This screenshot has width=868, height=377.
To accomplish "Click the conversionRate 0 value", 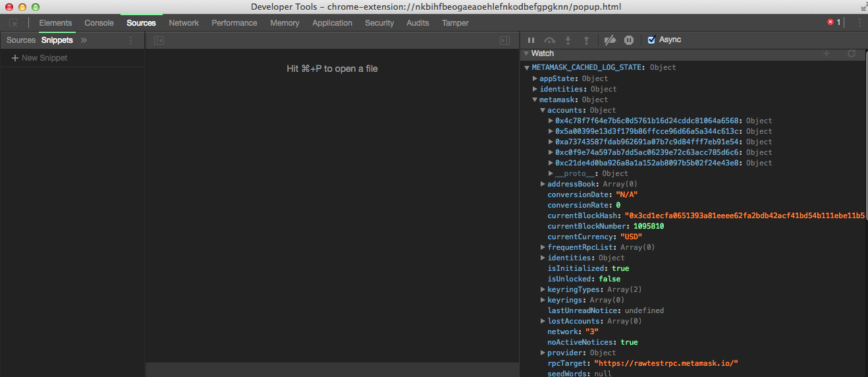I will (x=618, y=205).
